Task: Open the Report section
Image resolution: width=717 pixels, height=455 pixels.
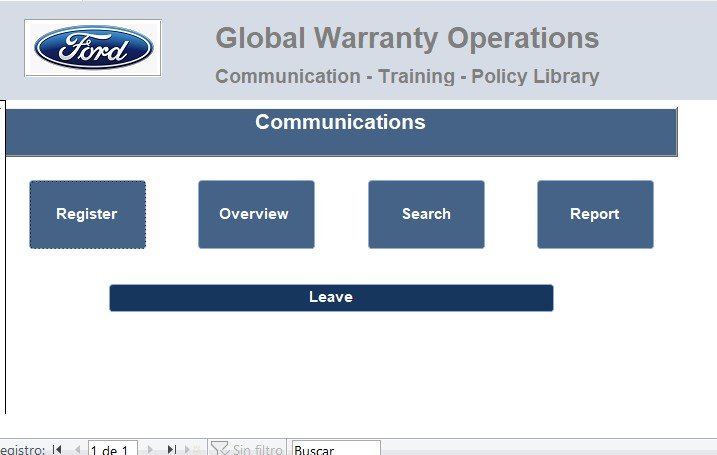Action: click(594, 214)
